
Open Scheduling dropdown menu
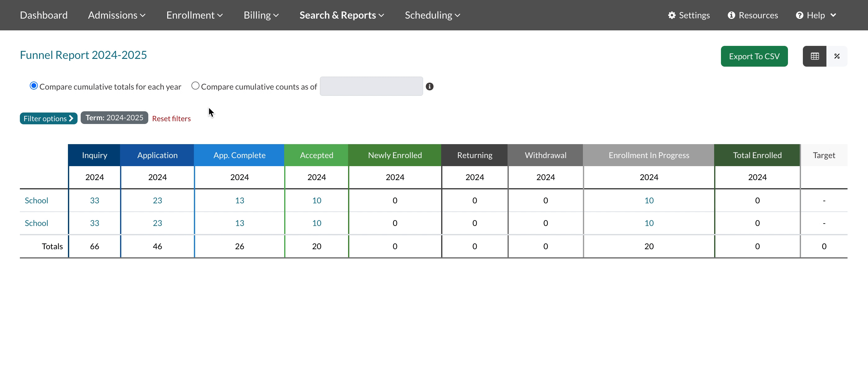click(x=432, y=15)
